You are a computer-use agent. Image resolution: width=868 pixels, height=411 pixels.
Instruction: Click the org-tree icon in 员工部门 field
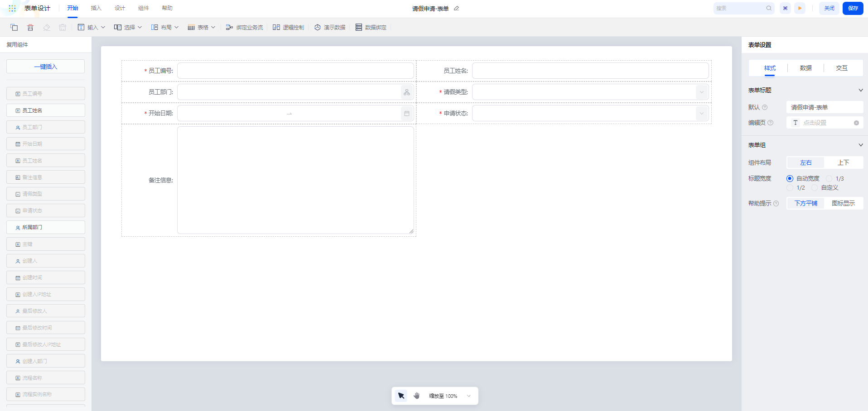pyautogui.click(x=407, y=92)
